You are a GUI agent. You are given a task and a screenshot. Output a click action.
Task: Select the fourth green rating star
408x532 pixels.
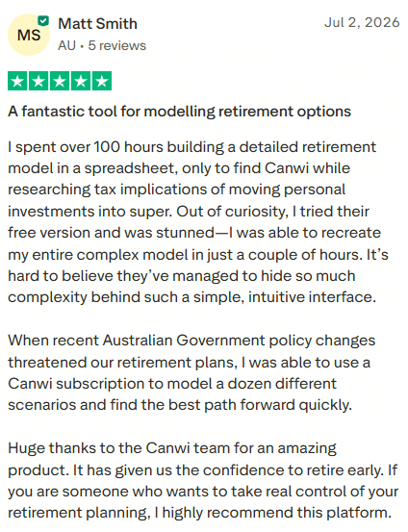[x=81, y=81]
